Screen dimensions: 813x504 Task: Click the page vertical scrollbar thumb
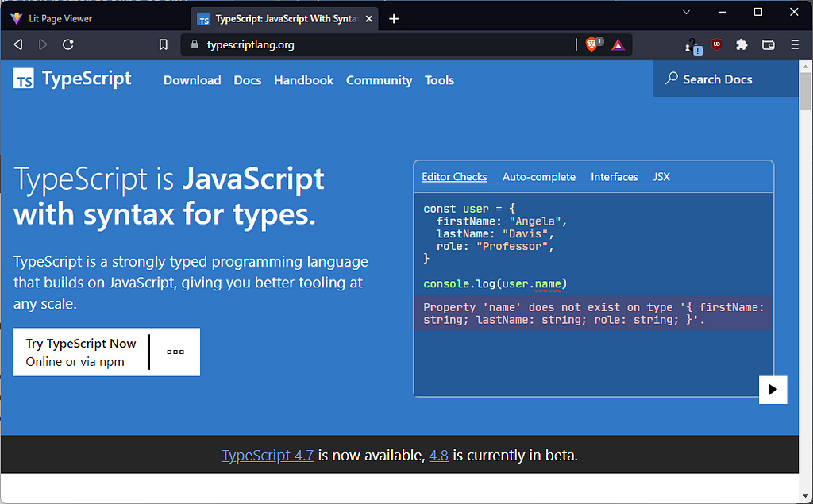(x=805, y=91)
